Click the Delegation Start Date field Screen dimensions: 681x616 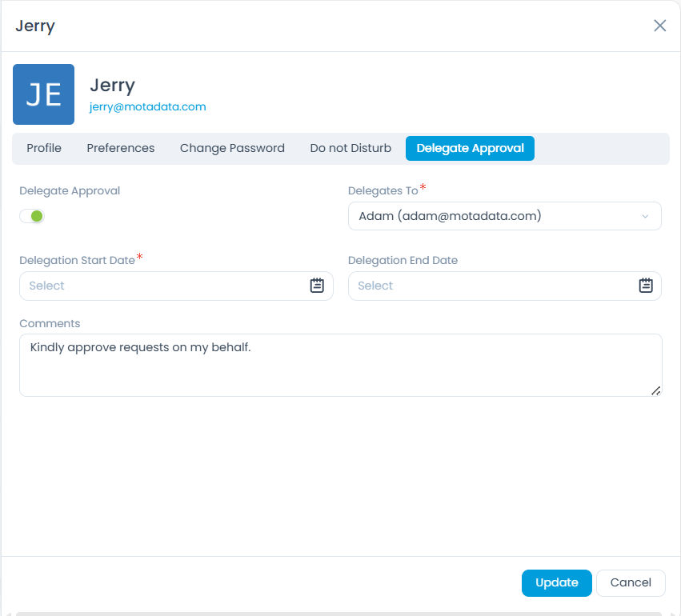160,286
